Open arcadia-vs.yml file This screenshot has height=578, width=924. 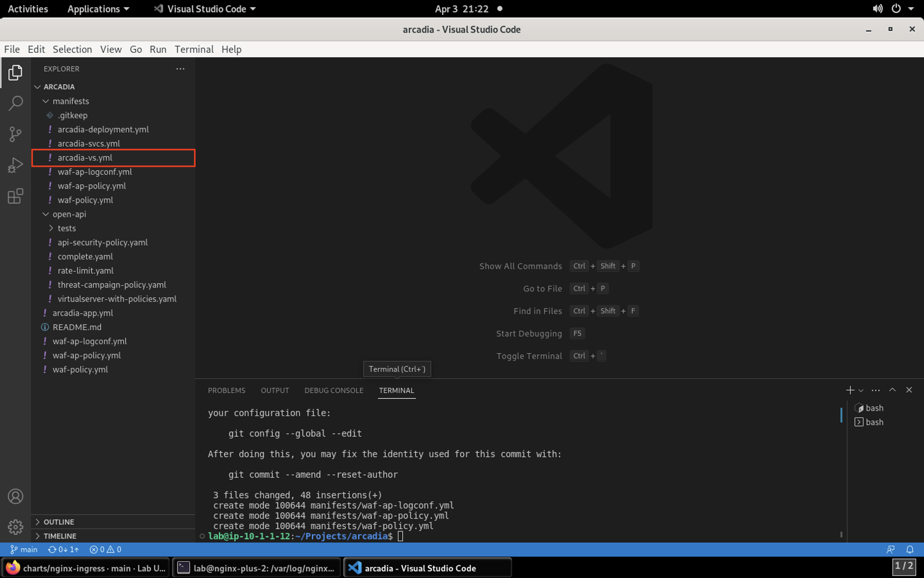113,157
